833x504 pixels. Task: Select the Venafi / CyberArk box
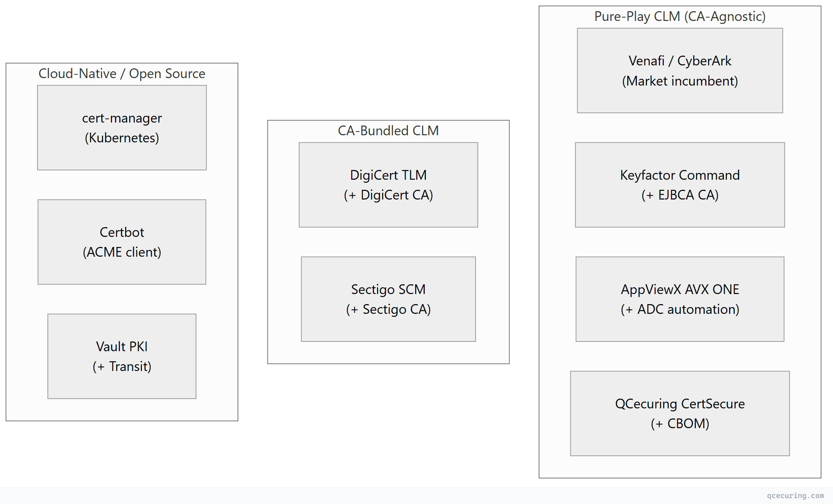[x=680, y=71]
